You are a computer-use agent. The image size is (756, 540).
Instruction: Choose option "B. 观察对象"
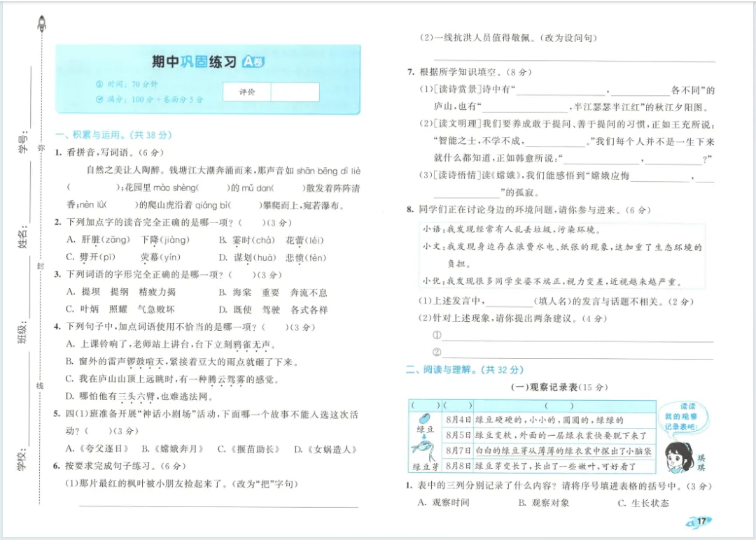pyautogui.click(x=543, y=503)
